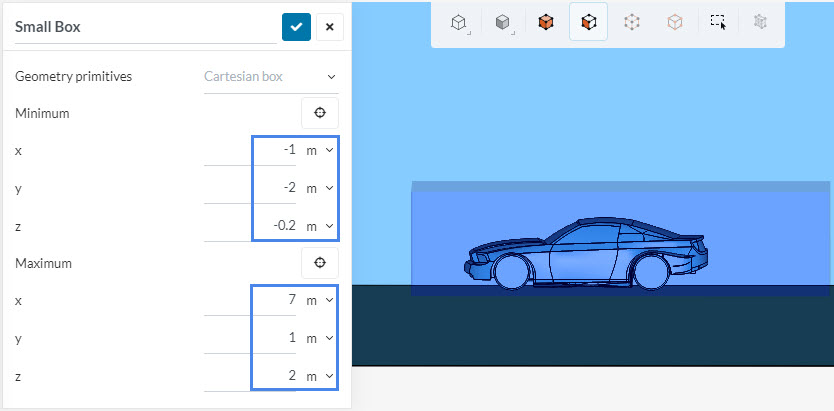Viewport: 834px width, 411px height.
Task: Pick Minimum point with crosshair button
Action: (x=320, y=113)
